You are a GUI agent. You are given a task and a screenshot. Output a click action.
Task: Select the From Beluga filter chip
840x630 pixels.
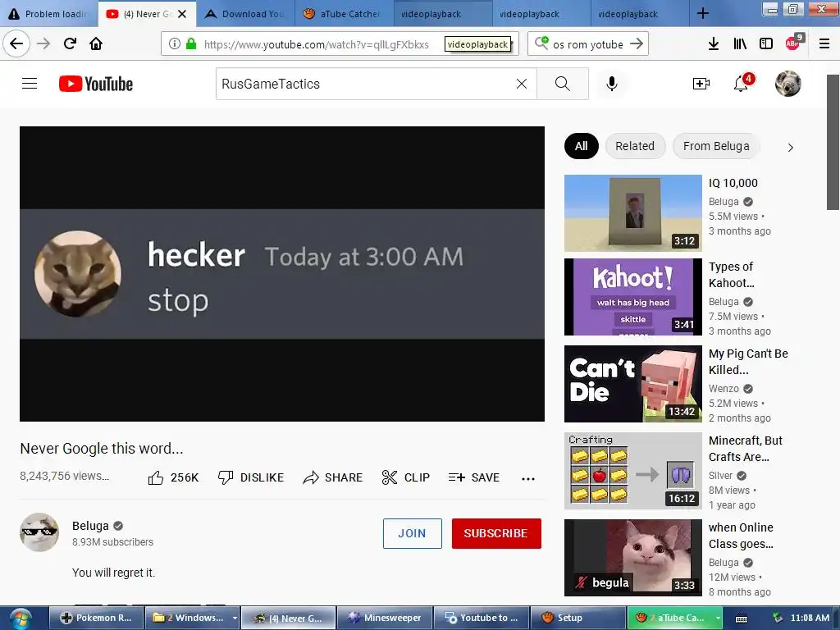point(715,146)
